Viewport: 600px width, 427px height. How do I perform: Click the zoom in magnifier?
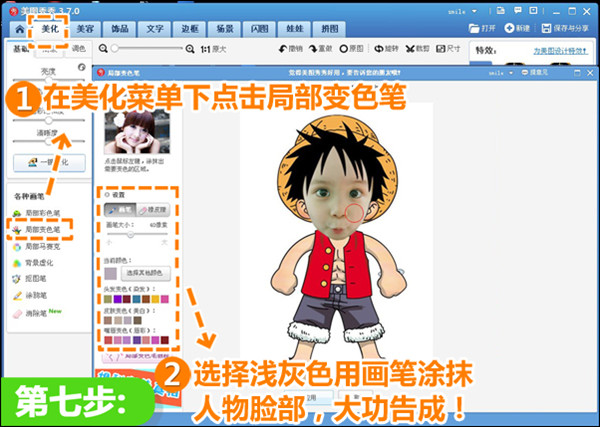coord(190,49)
